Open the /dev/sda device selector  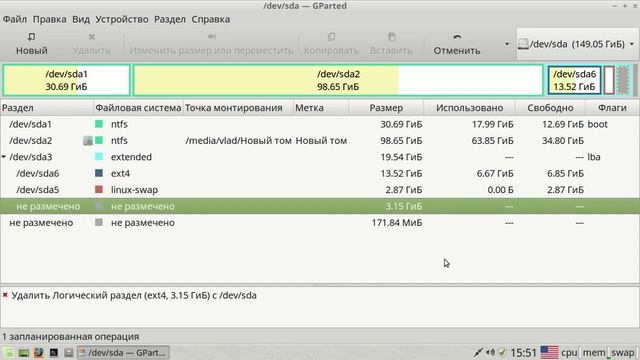577,44
